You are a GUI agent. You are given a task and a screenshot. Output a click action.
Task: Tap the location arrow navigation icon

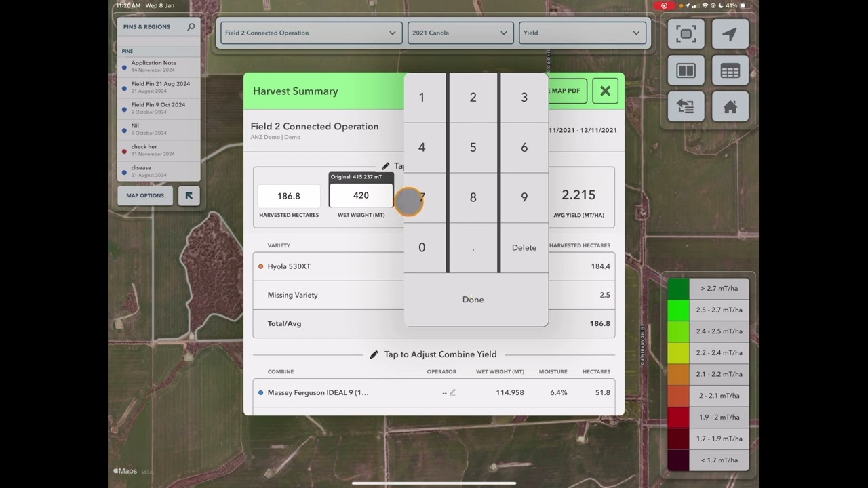[x=730, y=35]
